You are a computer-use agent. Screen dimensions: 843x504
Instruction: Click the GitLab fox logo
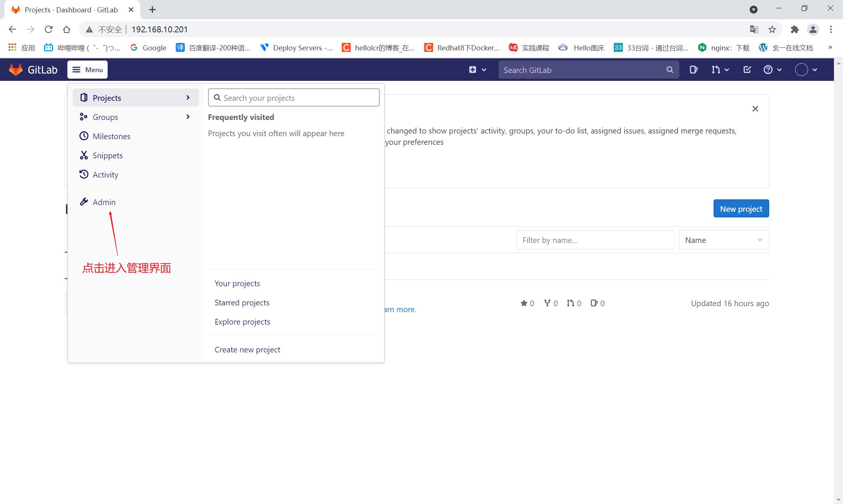16,70
